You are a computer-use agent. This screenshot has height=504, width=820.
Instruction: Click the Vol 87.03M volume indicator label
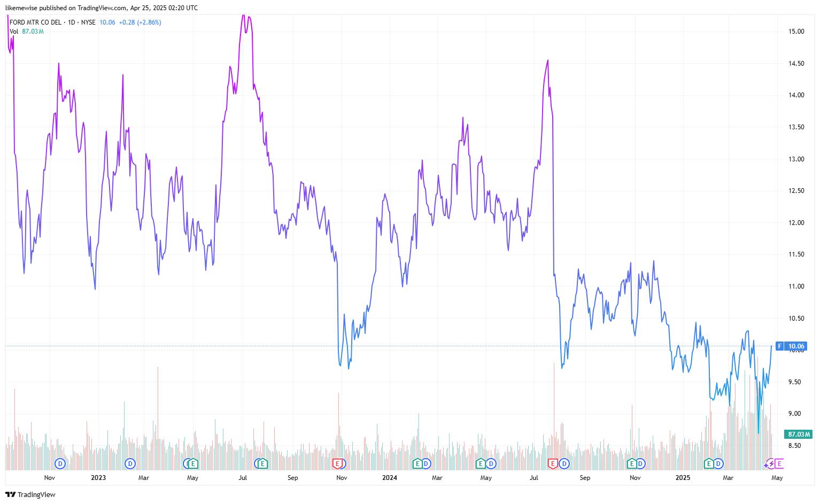pos(27,32)
